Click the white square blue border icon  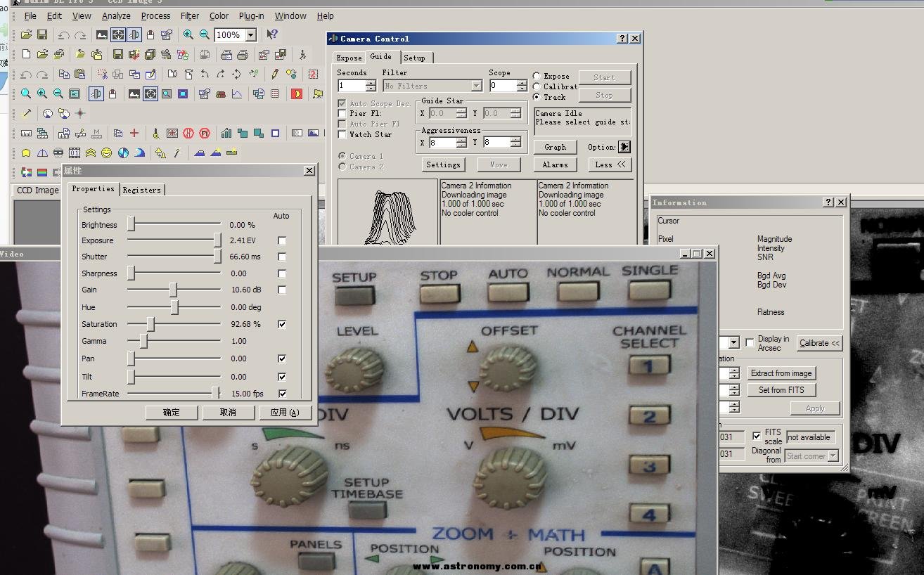tap(275, 133)
